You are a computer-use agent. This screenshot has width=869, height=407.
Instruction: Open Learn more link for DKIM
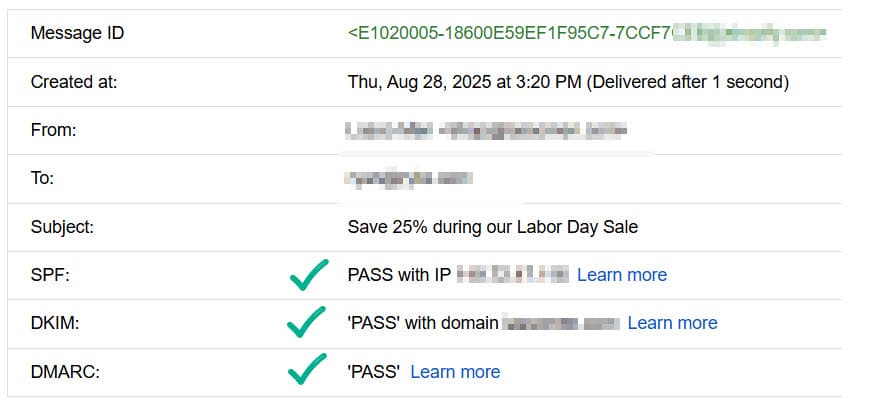pyautogui.click(x=672, y=323)
